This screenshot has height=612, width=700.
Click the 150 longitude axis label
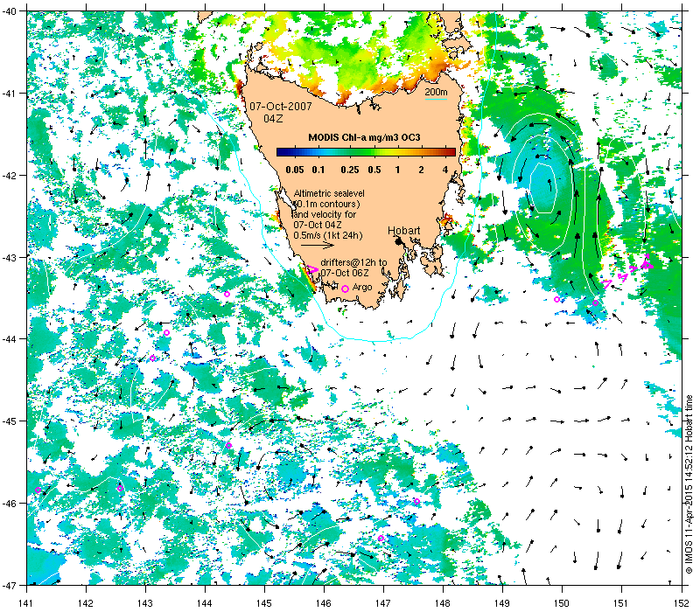coord(562,603)
